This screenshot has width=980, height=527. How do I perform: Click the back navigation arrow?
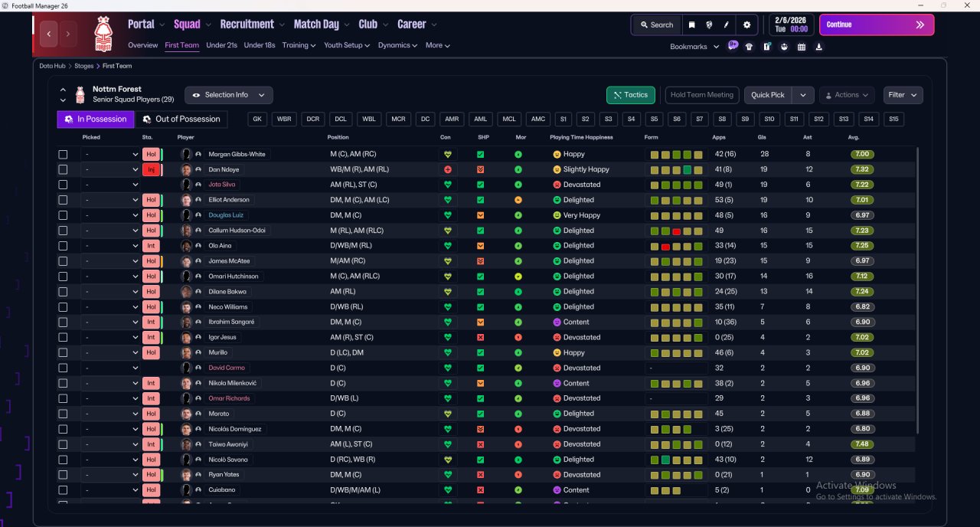(50, 34)
